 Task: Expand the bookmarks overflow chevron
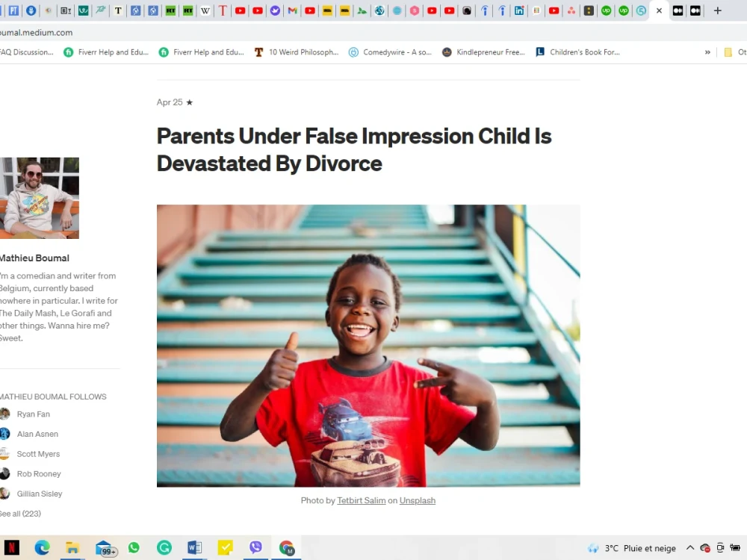(707, 52)
